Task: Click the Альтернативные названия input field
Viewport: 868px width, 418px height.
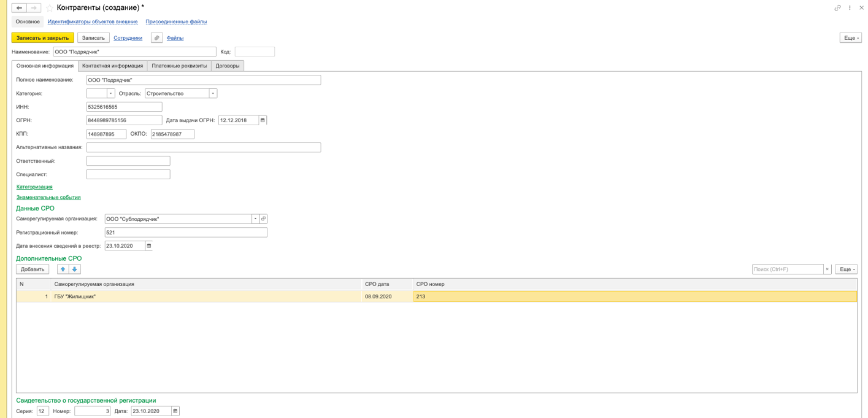Action: (203, 147)
